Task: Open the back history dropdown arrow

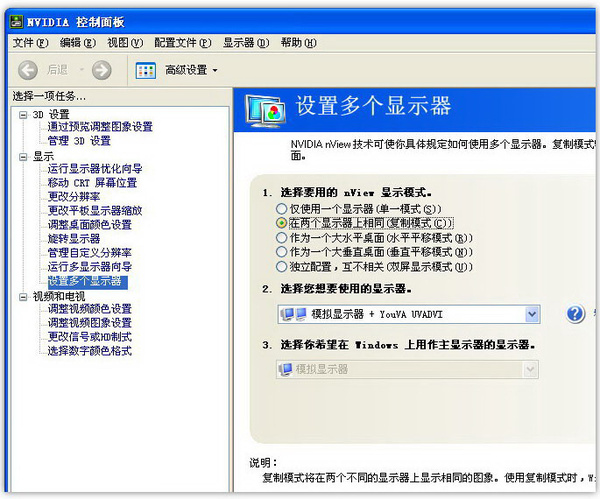Action: pyautogui.click(x=82, y=70)
